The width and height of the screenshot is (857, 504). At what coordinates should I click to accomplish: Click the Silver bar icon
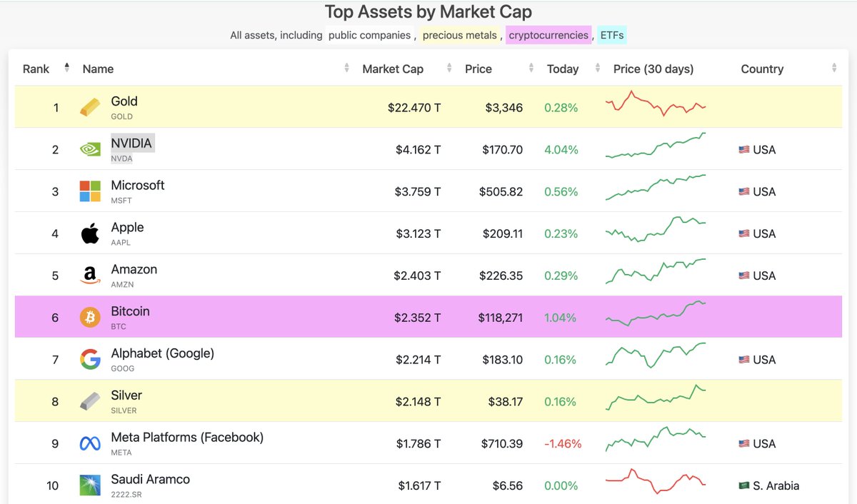(90, 401)
